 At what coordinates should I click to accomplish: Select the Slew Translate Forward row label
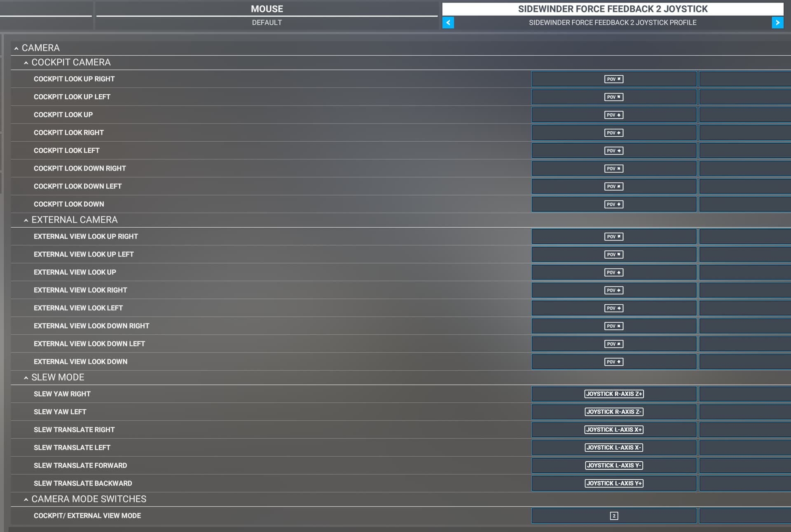pyautogui.click(x=80, y=466)
